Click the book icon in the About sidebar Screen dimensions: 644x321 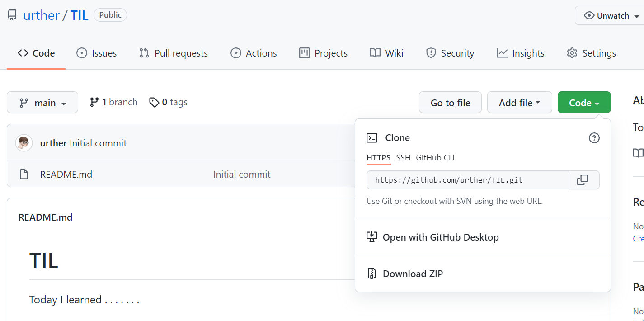pos(638,153)
